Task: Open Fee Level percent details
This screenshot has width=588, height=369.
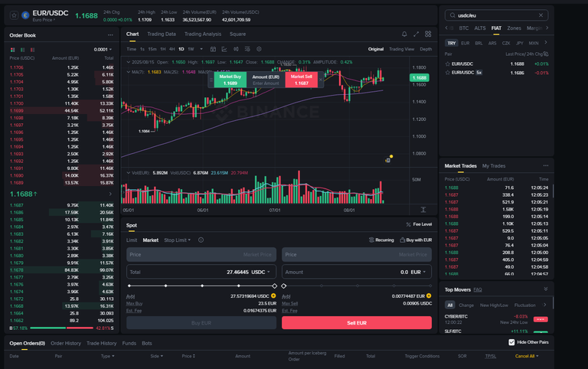Action: [x=419, y=224]
